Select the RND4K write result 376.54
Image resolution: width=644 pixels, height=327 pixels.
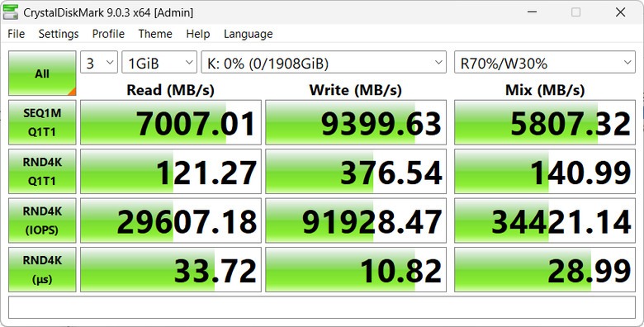point(356,171)
